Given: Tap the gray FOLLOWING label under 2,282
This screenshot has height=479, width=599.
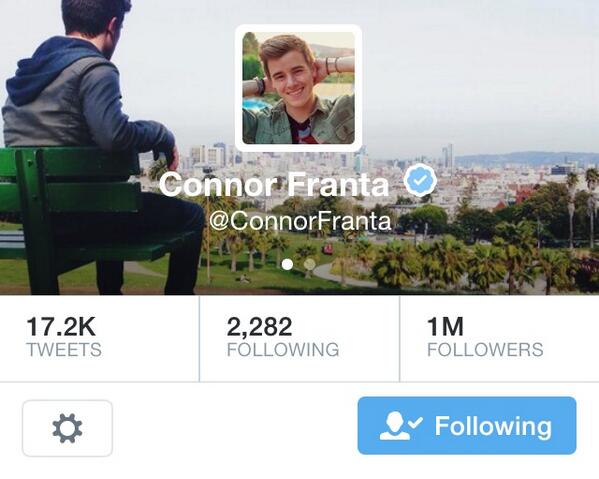Looking at the screenshot, I should pos(283,350).
